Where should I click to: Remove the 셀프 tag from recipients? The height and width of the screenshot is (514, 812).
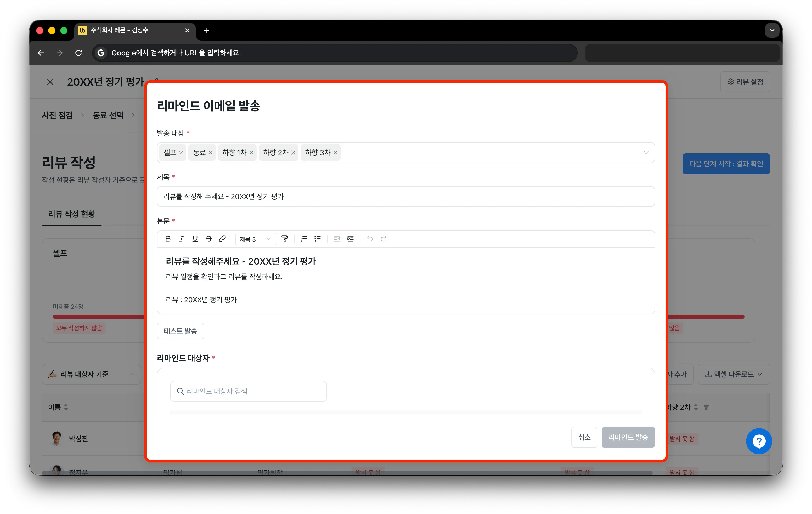click(x=181, y=153)
